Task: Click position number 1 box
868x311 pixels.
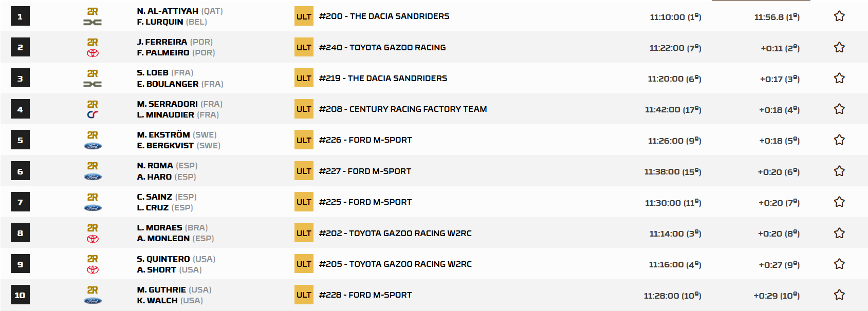Action: [x=20, y=16]
